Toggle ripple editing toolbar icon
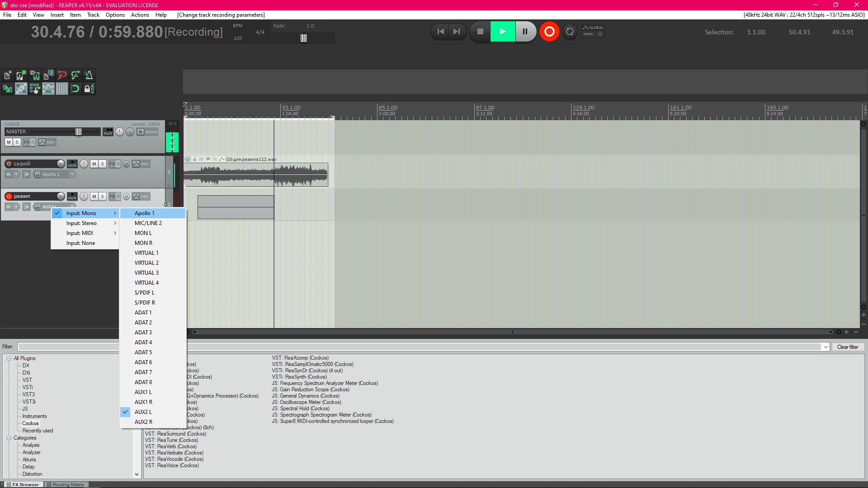Screen dimensions: 868x488 click(x=35, y=89)
